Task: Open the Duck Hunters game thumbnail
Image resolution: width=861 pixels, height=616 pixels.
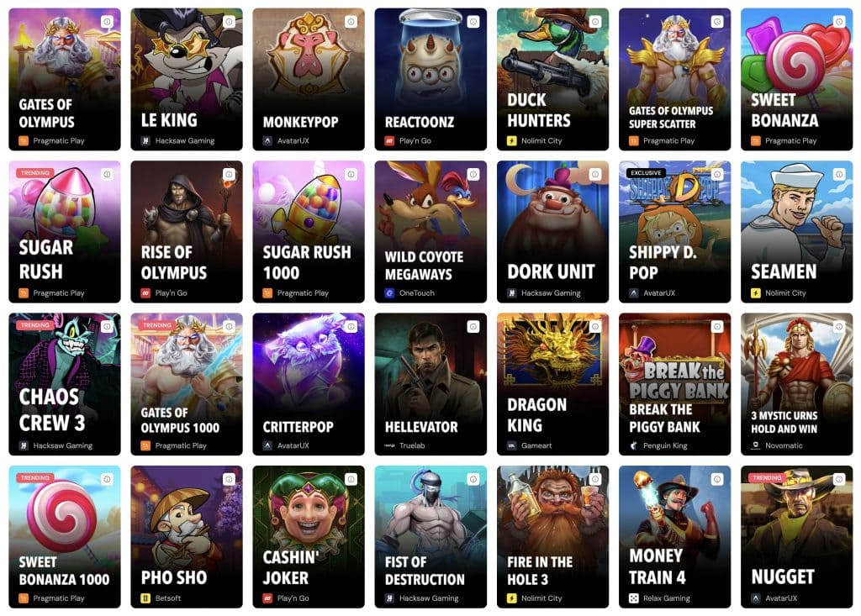Action: coord(552,79)
